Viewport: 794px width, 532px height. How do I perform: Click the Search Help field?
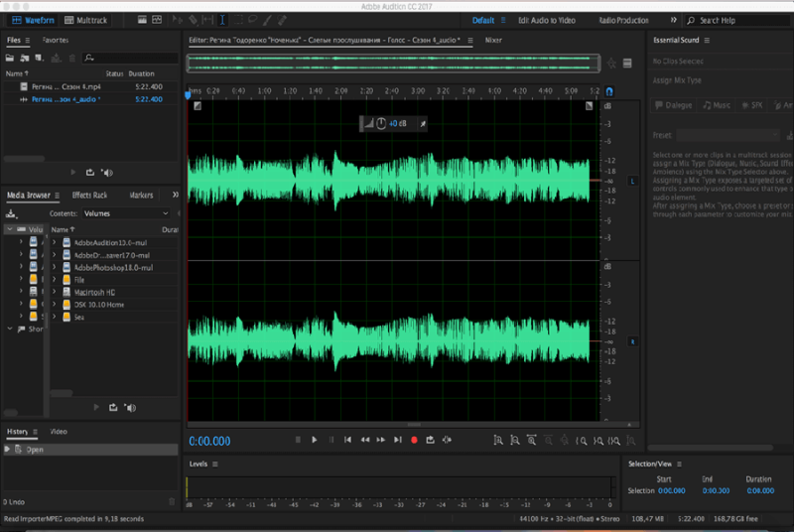739,20
